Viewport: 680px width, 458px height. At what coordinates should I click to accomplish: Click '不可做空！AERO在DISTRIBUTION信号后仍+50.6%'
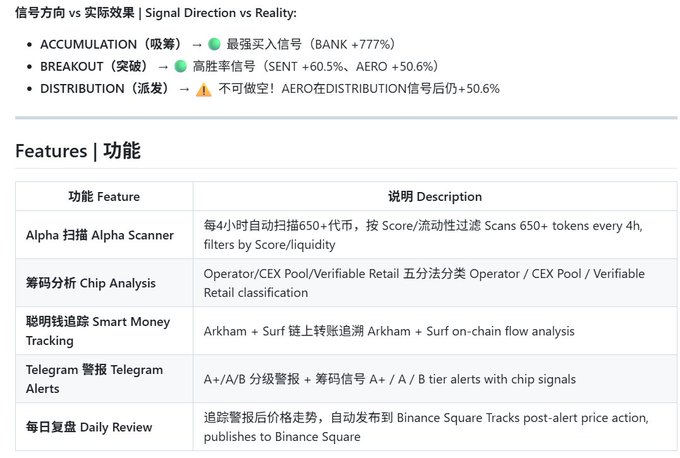point(359,88)
